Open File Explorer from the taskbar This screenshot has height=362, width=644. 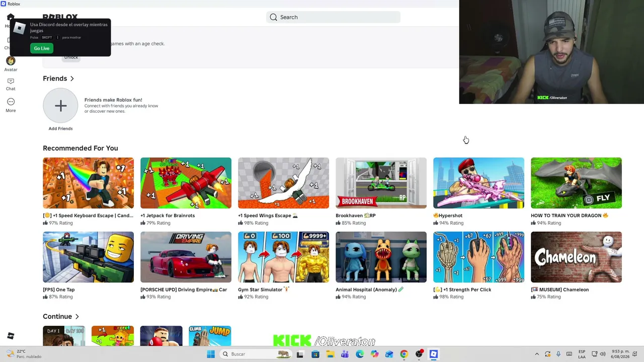tap(330, 354)
